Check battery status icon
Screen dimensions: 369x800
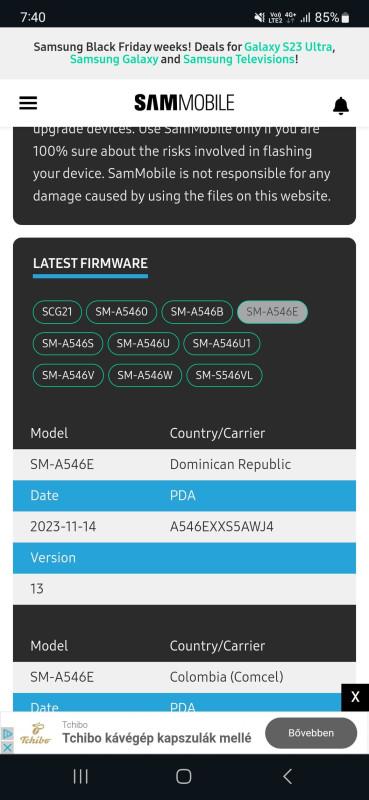(346, 17)
